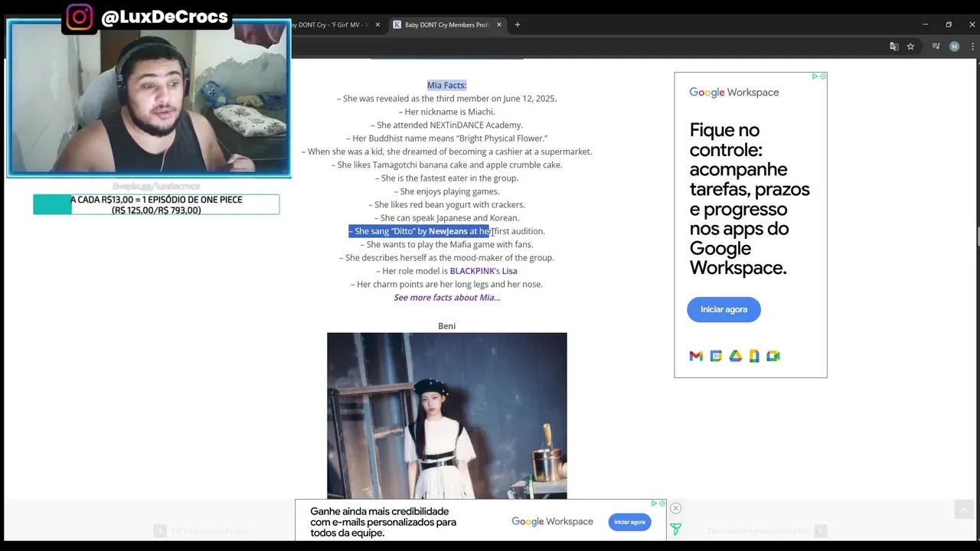The width and height of the screenshot is (980, 551).
Task: Click the AdChoices icon on bottom banner
Action: coord(655,504)
